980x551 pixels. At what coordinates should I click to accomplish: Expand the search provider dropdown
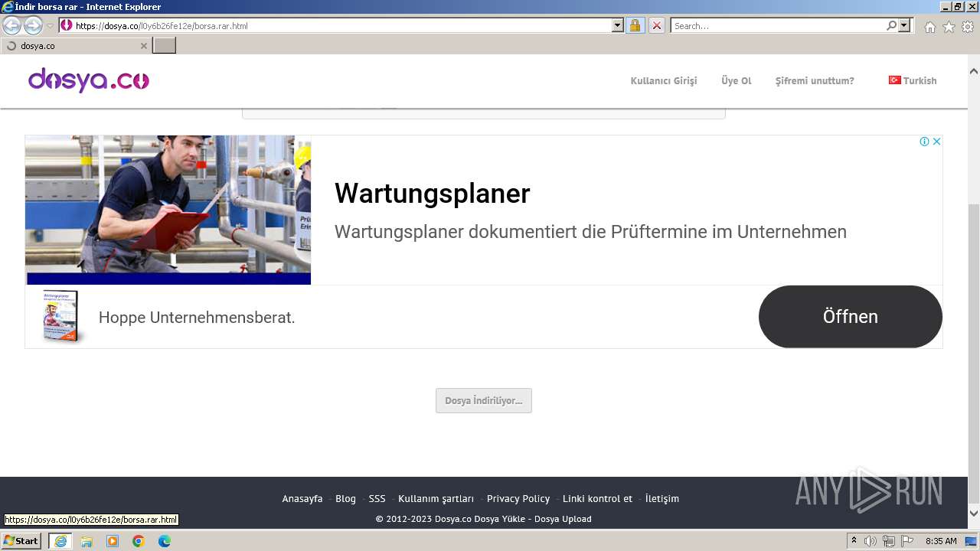pos(904,25)
